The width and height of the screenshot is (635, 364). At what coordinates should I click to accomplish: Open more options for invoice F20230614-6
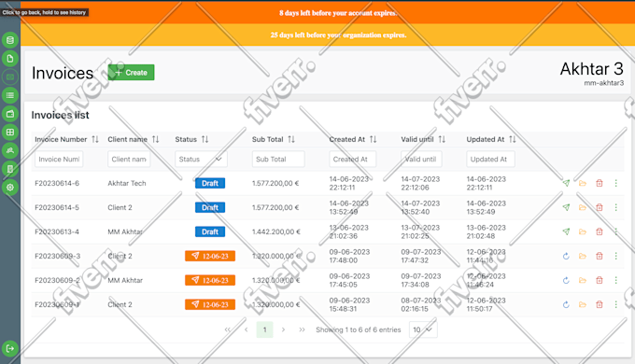[616, 183]
